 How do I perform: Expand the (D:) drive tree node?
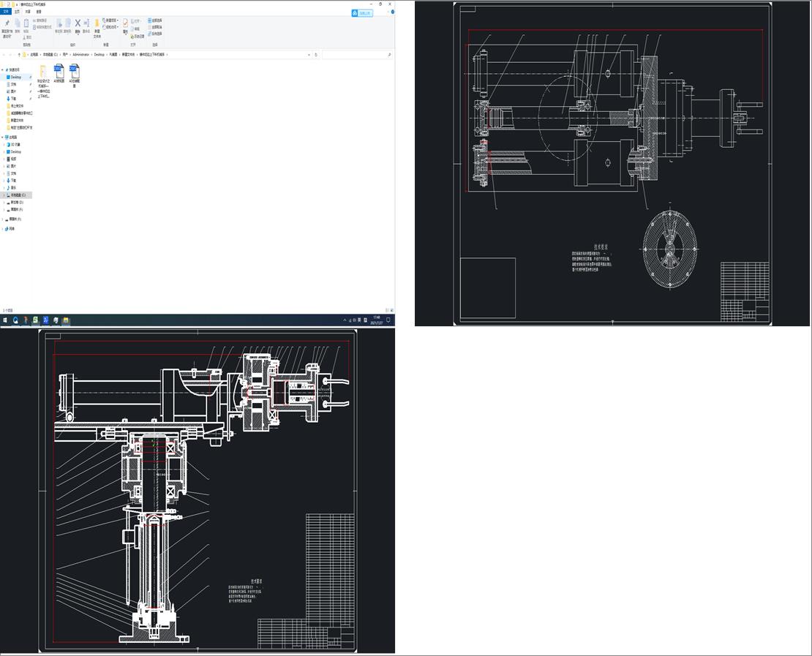[4, 203]
